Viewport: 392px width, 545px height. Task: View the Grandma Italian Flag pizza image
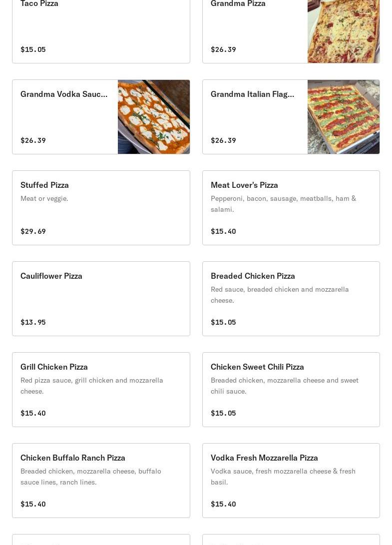click(x=344, y=117)
